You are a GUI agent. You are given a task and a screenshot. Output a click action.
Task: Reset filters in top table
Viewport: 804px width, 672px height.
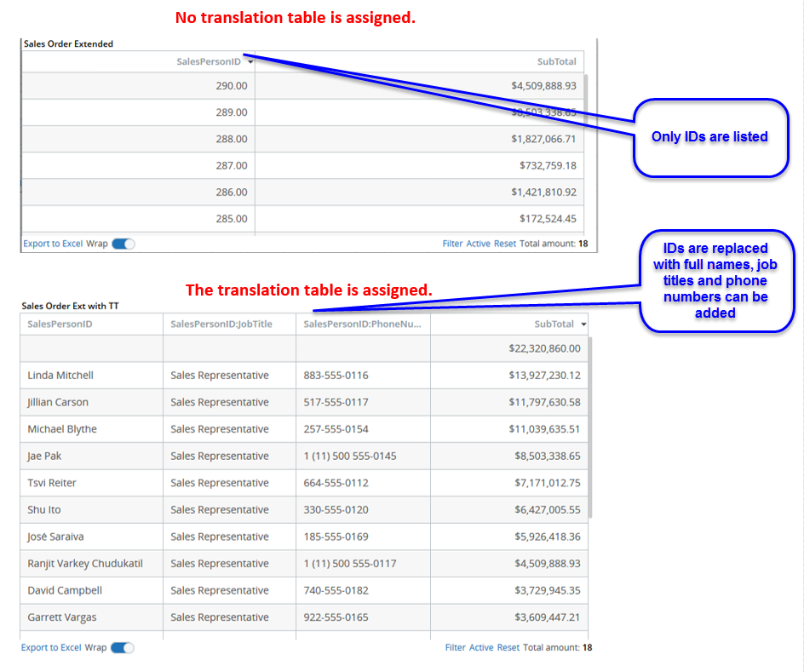click(505, 244)
